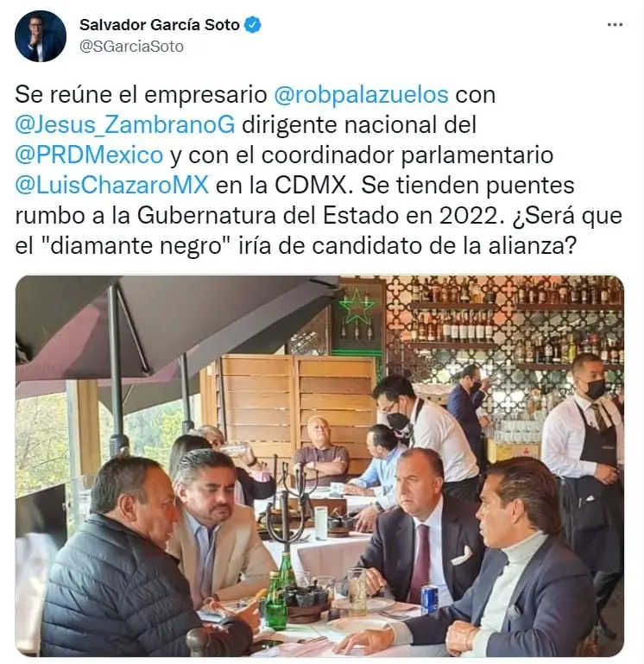Image resolution: width=644 pixels, height=664 pixels.
Task: Click the "diamante negro" question text line
Action: point(296,246)
